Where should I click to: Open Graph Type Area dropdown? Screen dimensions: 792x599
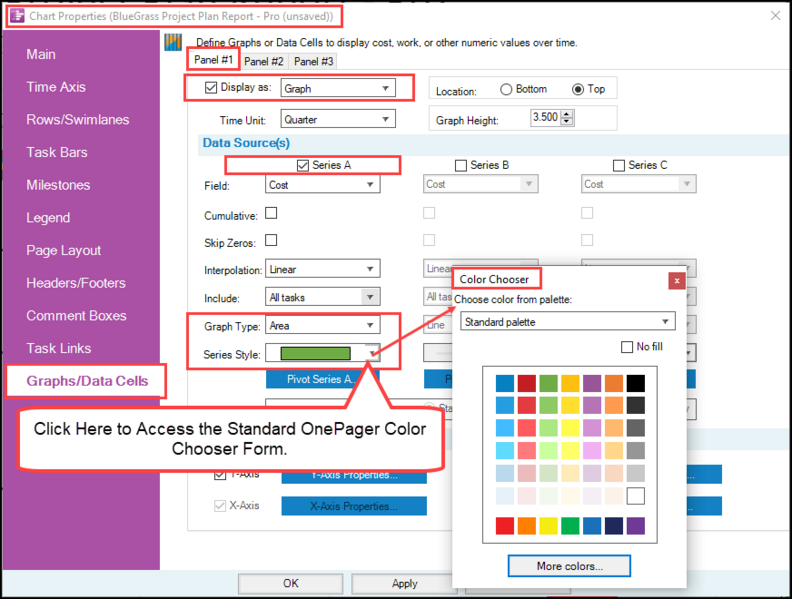pos(323,326)
